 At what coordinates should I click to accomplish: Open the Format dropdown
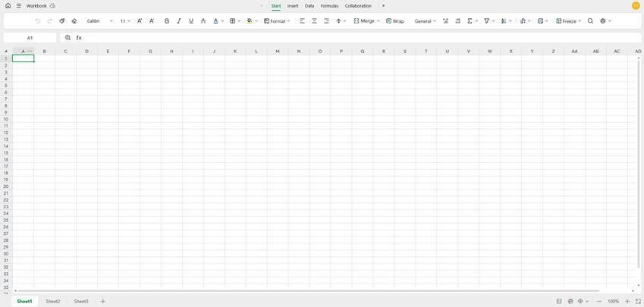coord(277,21)
